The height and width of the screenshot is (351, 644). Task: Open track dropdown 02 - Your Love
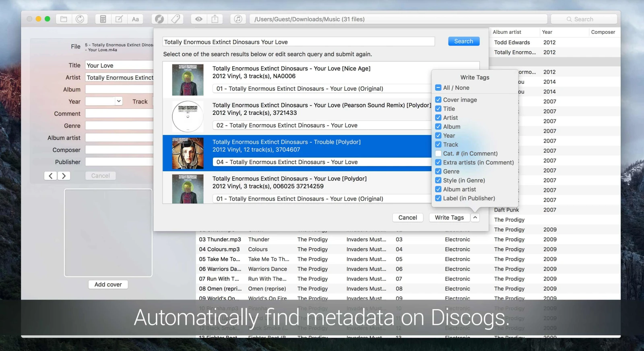click(x=321, y=125)
